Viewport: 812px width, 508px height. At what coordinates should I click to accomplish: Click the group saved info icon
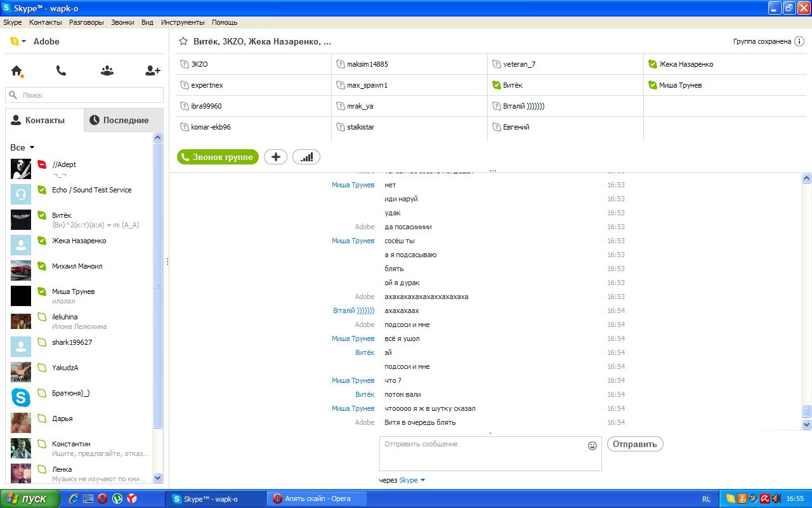coord(799,41)
